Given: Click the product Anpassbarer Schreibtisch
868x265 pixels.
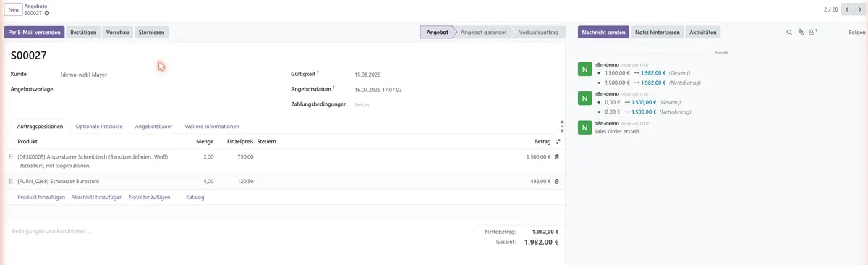Looking at the screenshot, I should (x=93, y=157).
